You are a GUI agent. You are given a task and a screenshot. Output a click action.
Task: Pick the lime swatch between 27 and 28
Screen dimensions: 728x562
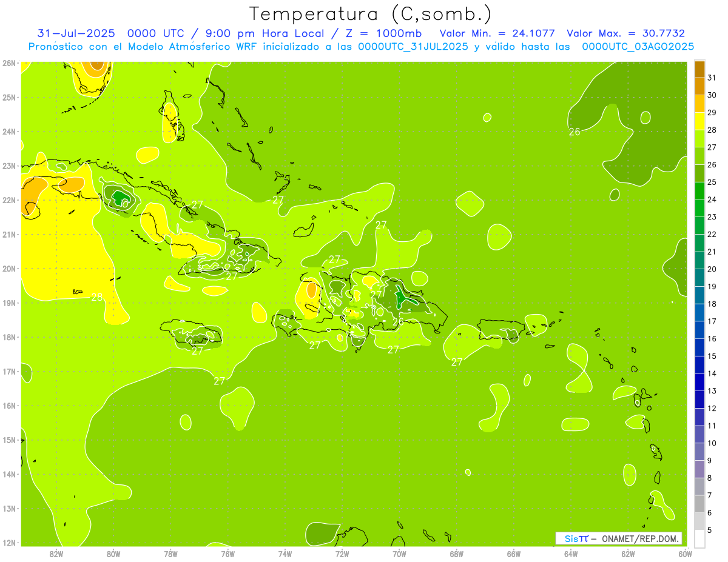(x=699, y=138)
